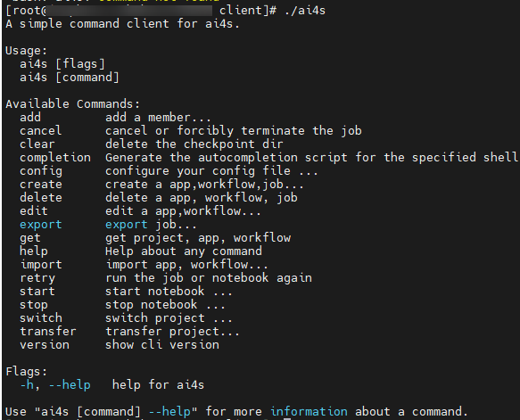Screen dimensions: 520x420
Task: Click "get project, app, workflow" description
Action: [198, 238]
